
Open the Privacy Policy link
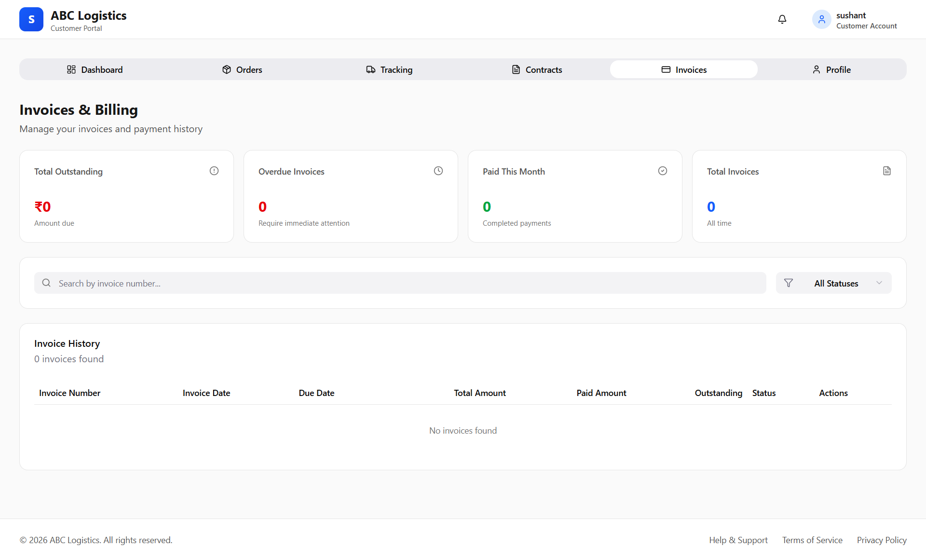click(881, 540)
